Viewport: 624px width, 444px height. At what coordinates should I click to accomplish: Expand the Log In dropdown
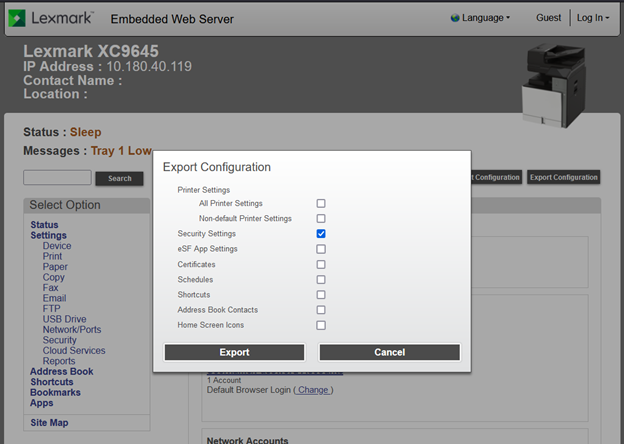593,18
